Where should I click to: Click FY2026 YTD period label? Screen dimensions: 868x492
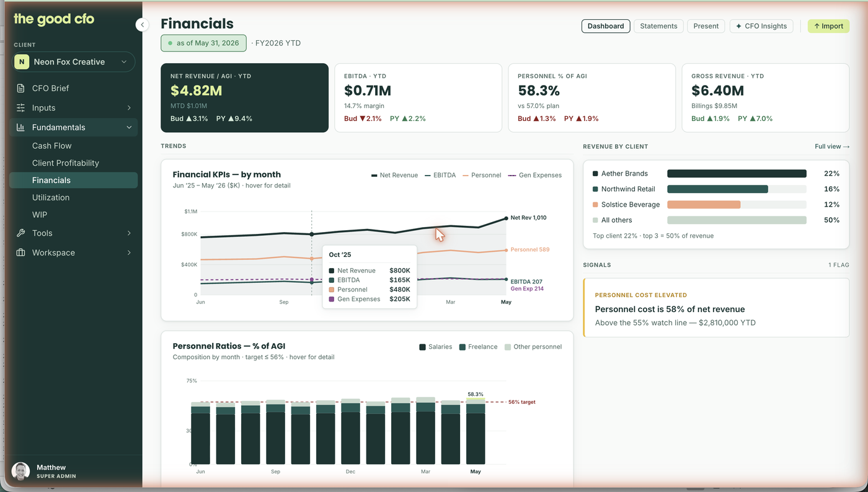(x=278, y=43)
